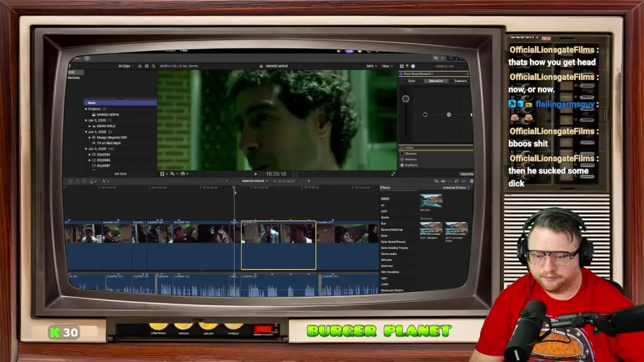Open the Color Board Green 2 dropdown
This screenshot has height=362, width=644.
418,74
